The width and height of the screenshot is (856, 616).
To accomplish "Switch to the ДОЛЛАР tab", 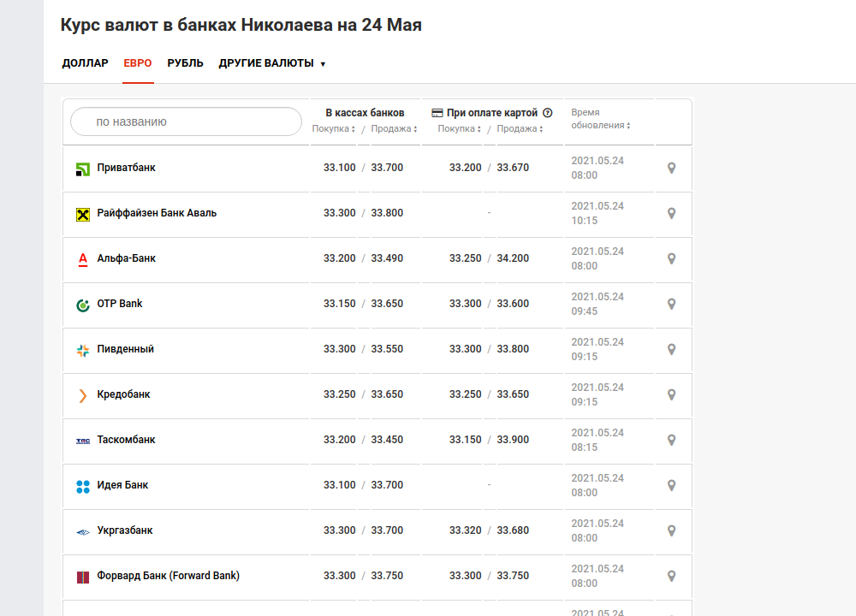I will point(85,63).
